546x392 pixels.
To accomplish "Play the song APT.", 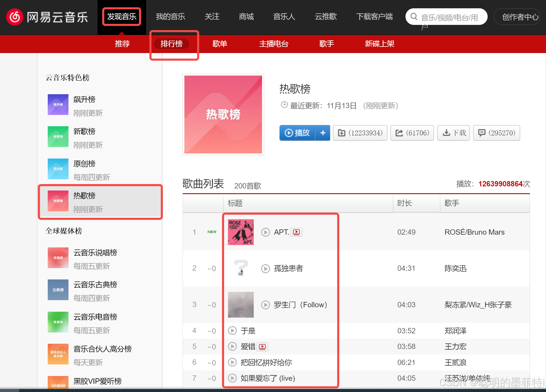I will click(x=265, y=232).
